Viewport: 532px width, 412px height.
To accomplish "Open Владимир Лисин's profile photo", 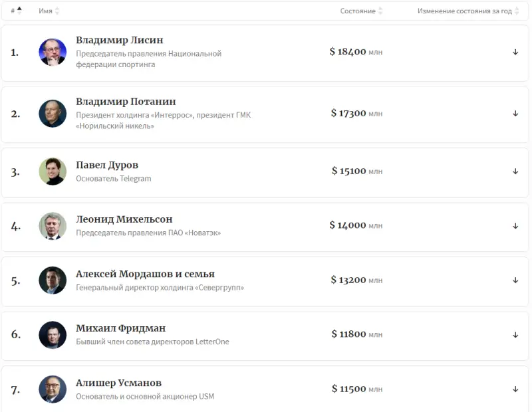I will [x=53, y=52].
